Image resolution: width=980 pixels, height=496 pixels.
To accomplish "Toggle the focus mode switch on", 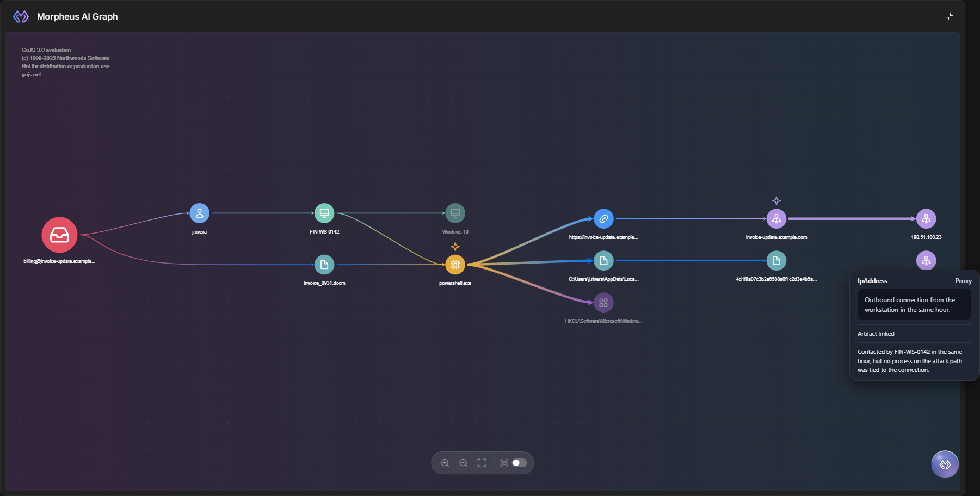I will coord(520,463).
